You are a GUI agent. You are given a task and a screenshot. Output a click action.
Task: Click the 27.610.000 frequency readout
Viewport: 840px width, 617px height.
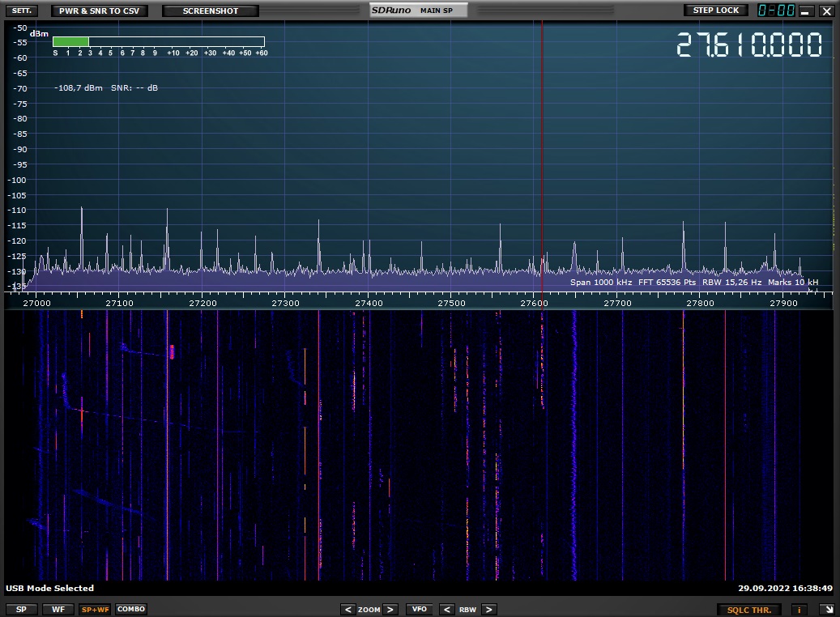[x=749, y=45]
